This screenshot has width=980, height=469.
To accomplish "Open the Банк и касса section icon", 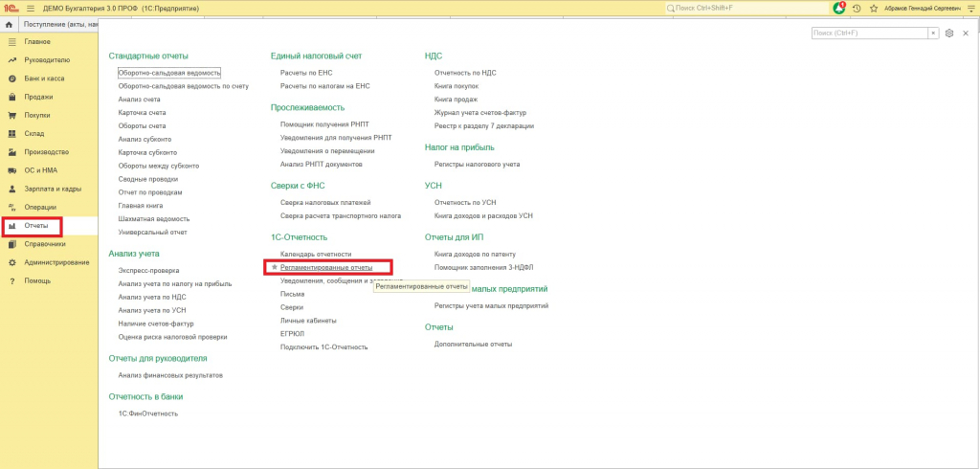I will pos(11,78).
